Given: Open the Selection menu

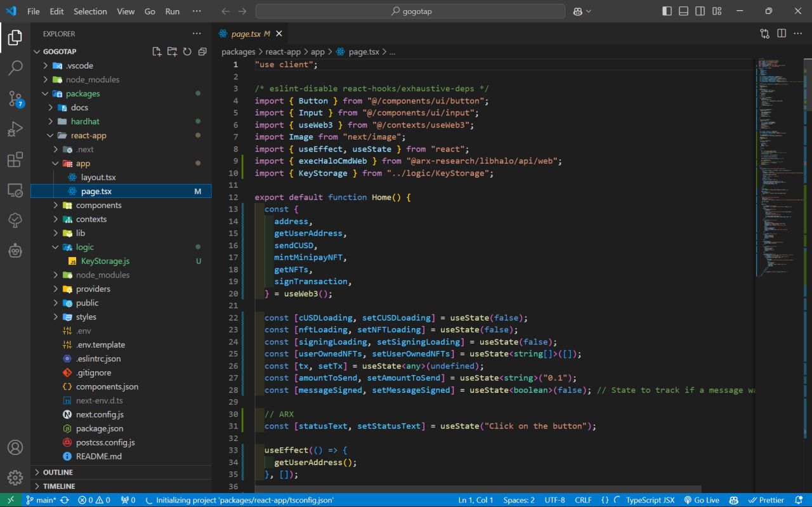Looking at the screenshot, I should click(x=90, y=11).
